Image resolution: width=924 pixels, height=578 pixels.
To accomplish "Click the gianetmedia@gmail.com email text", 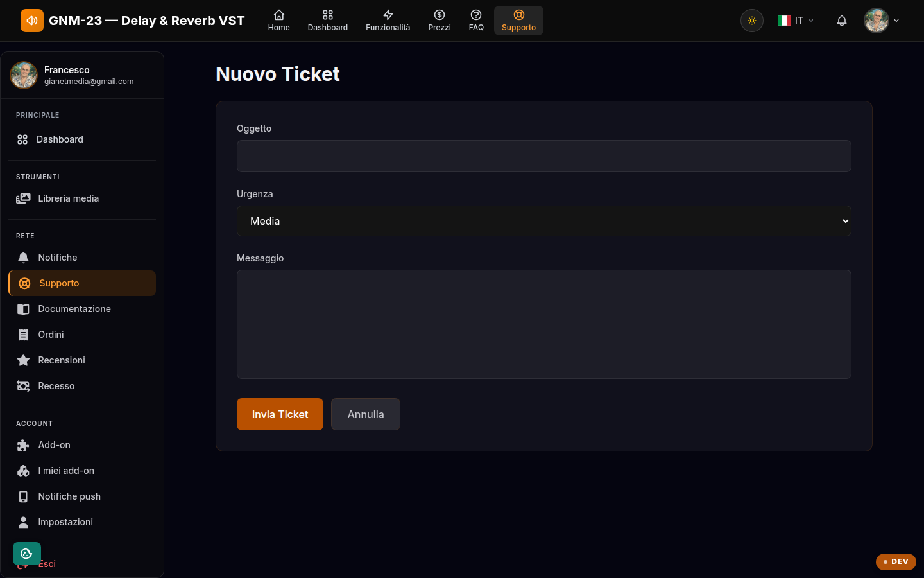I will [x=89, y=82].
